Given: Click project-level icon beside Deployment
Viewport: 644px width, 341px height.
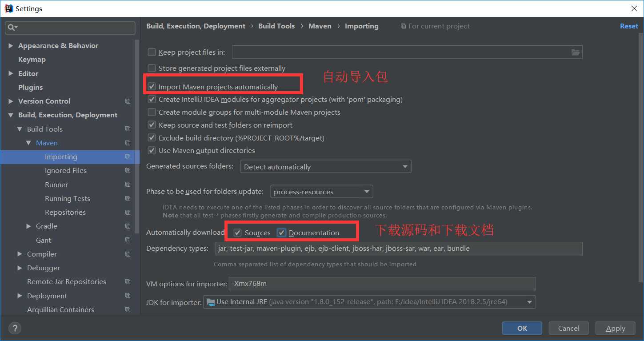Looking at the screenshot, I should coord(128,296).
